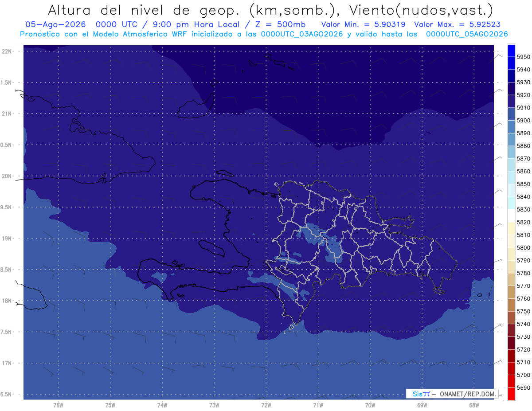The width and height of the screenshot is (532, 411).
Task: Click the '7.5N' latitude axis label
Action: click(x=6, y=332)
